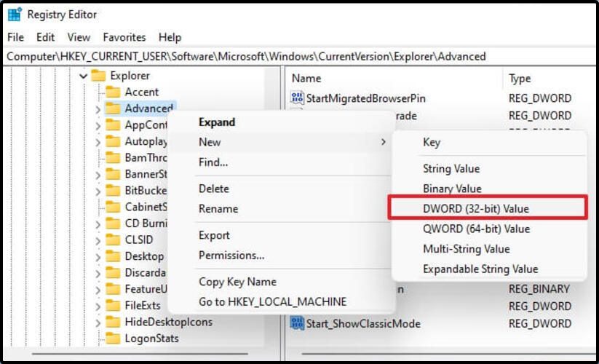Viewport: 599px width, 364px height.
Task: Click the FileExts folder icon
Action: (113, 306)
